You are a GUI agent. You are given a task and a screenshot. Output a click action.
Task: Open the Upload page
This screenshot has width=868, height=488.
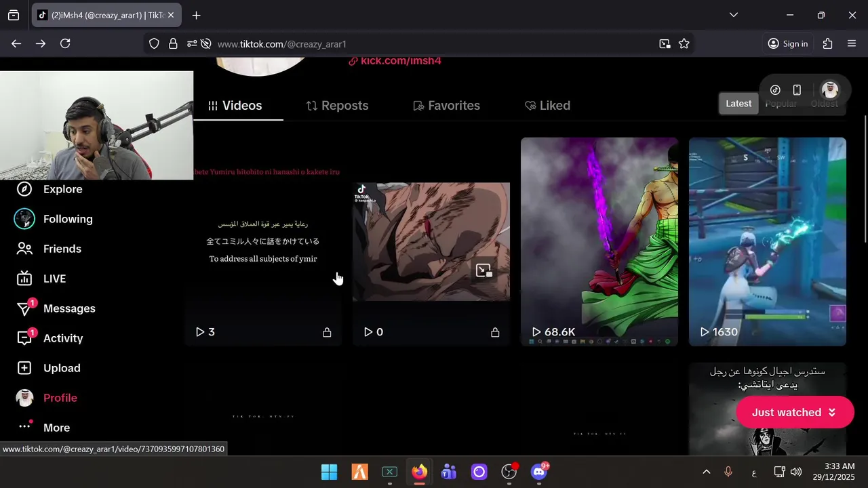(x=47, y=368)
